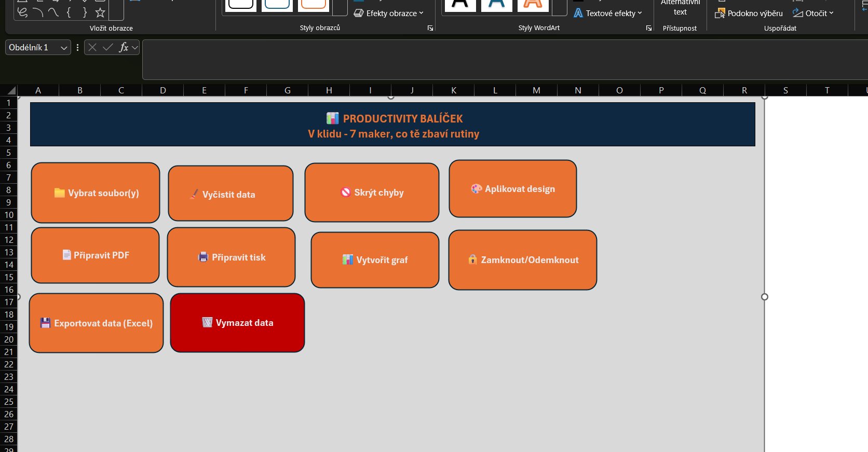Viewport: 868px width, 452px height.
Task: Click the Přístupnost group label
Action: [x=680, y=28]
